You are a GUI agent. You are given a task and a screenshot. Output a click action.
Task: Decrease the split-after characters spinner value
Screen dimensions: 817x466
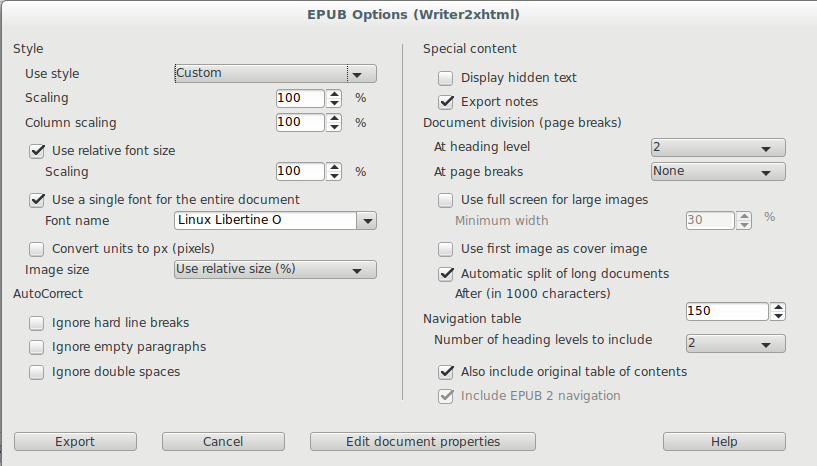(778, 316)
